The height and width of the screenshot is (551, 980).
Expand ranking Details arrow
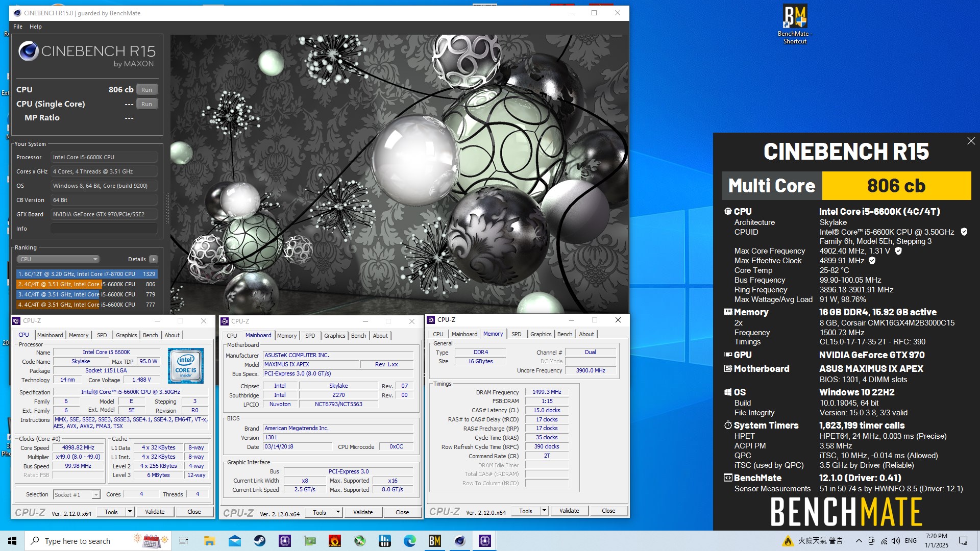[153, 259]
